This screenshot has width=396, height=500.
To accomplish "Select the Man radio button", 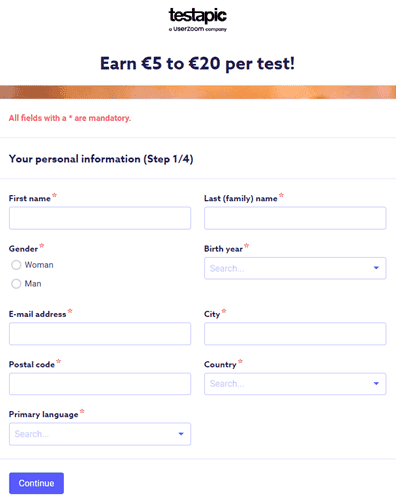I will tap(16, 284).
